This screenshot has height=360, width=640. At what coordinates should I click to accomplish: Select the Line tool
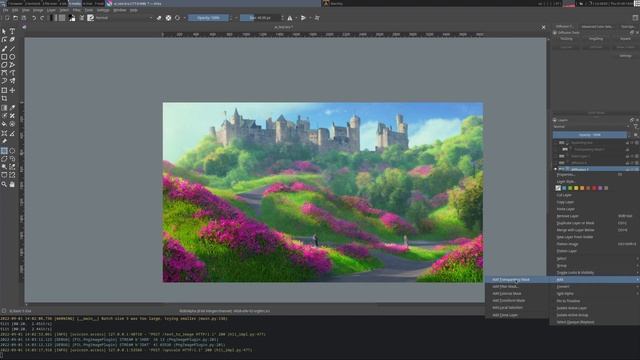12,49
